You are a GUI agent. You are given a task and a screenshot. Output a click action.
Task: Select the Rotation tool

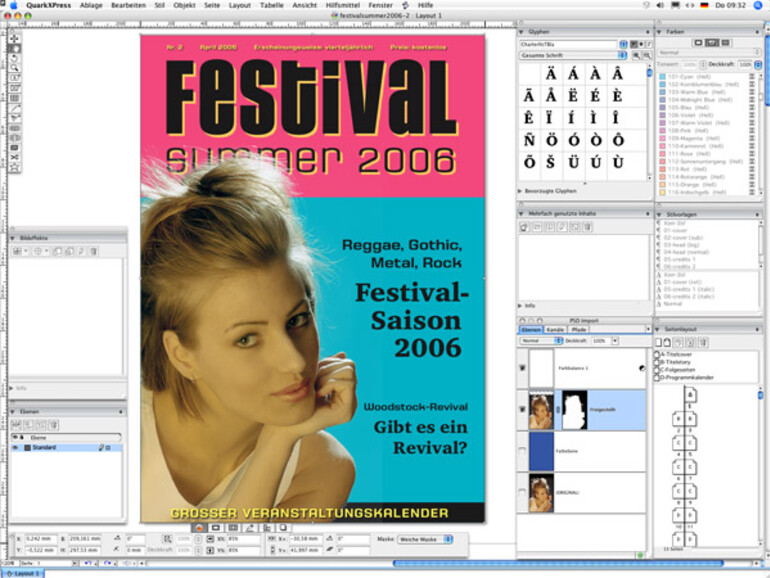click(15, 58)
